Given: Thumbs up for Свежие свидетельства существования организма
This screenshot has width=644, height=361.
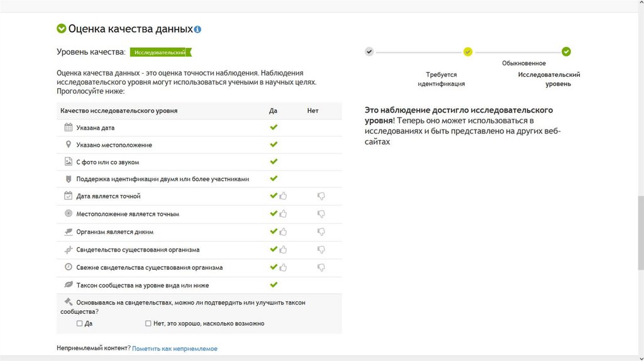Looking at the screenshot, I should click(283, 267).
